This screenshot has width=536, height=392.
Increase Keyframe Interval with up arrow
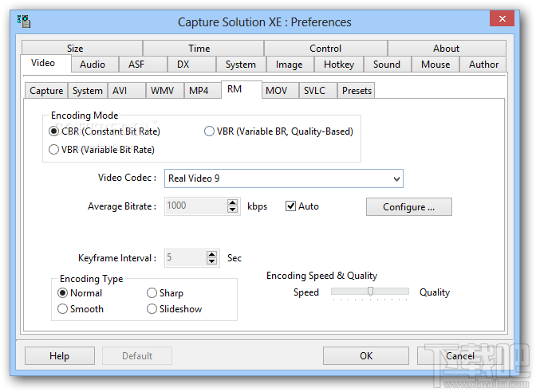pos(211,253)
